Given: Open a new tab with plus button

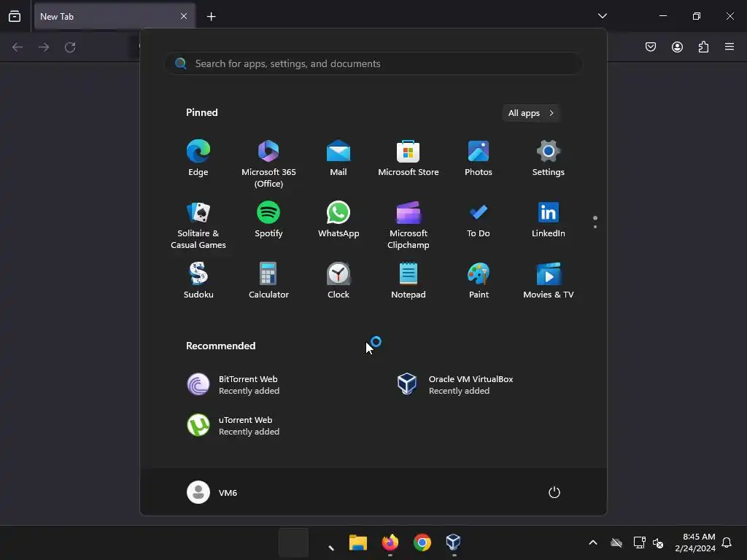Looking at the screenshot, I should pos(211,17).
